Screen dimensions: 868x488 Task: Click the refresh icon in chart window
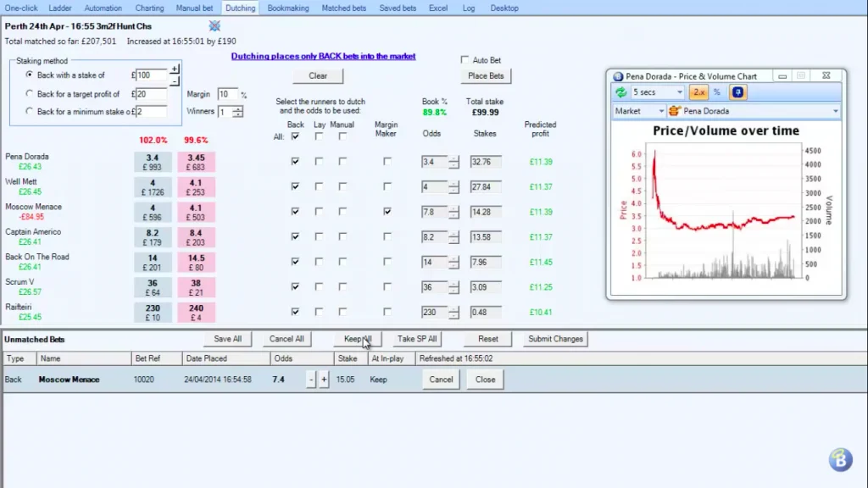coord(621,92)
